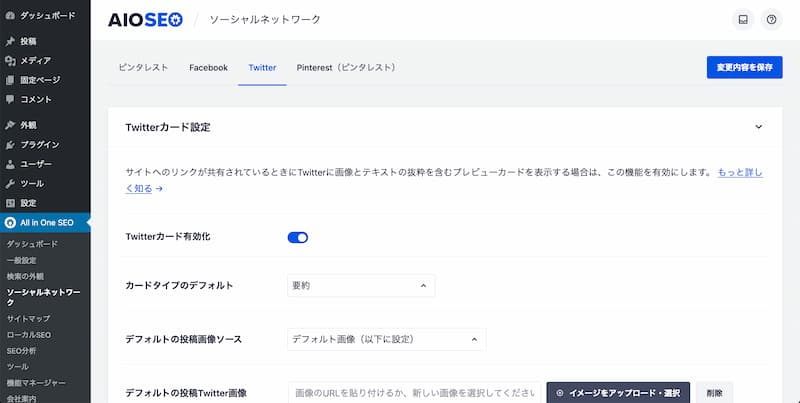Click the user icon next to ユーザー
800x403 pixels.
[10, 164]
